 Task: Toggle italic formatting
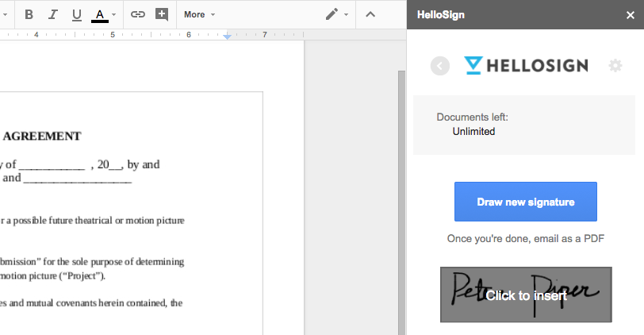[52, 14]
